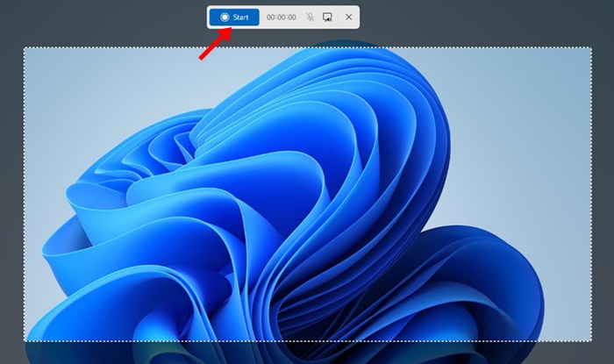Viewport: 614px width, 364px height.
Task: Click the 00:00:00 recording timer
Action: (281, 17)
